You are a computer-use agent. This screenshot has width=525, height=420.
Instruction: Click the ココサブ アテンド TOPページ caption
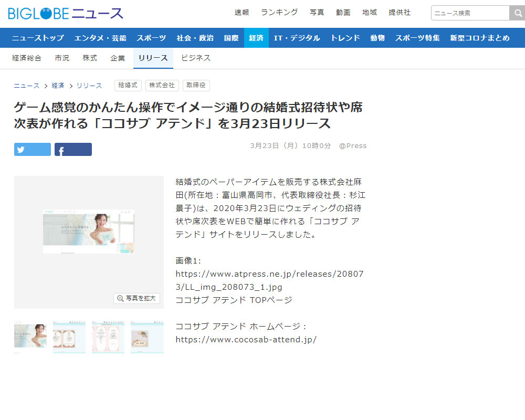(234, 300)
